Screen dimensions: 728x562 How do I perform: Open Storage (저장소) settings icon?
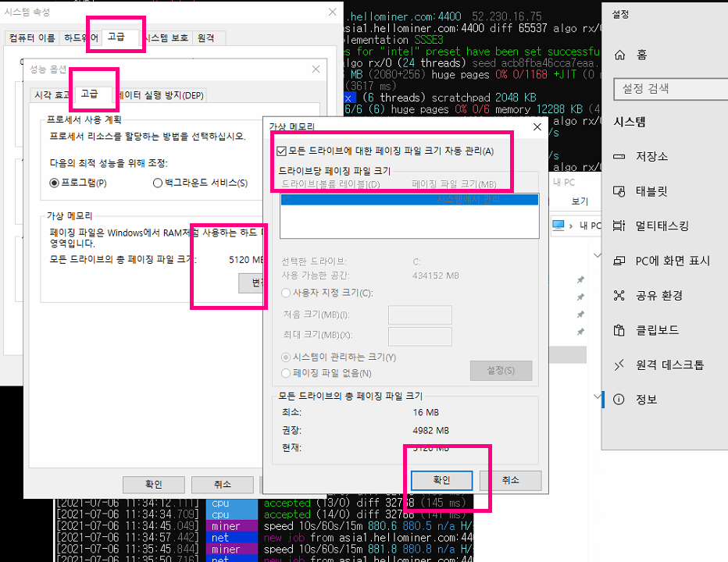619,156
